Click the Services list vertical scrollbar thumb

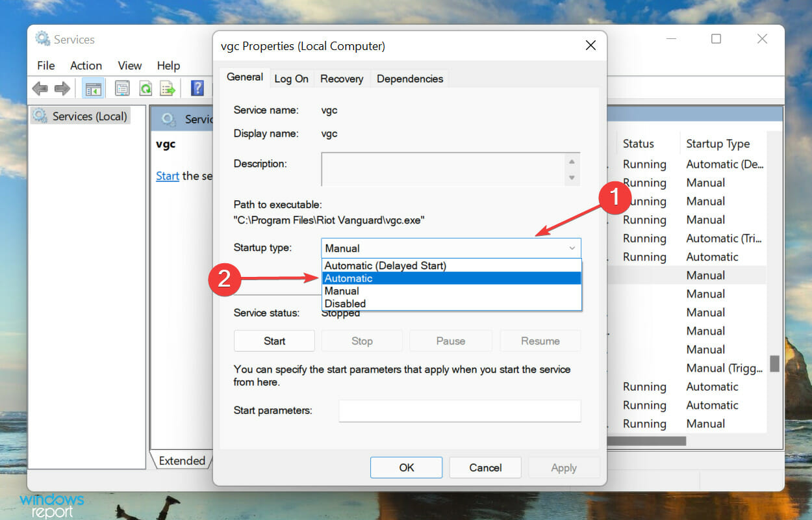tap(774, 363)
